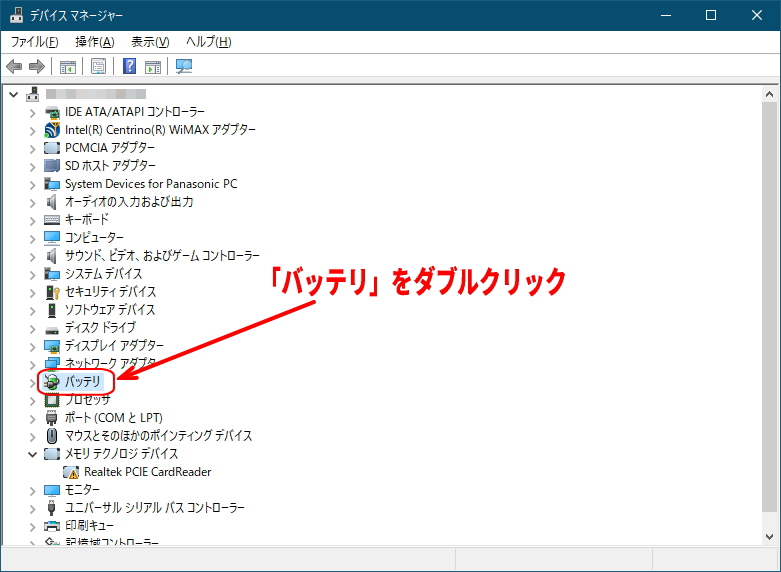Viewport: 781px width, 572px height.
Task: Open the 操作(A) menu
Action: pyautogui.click(x=94, y=42)
